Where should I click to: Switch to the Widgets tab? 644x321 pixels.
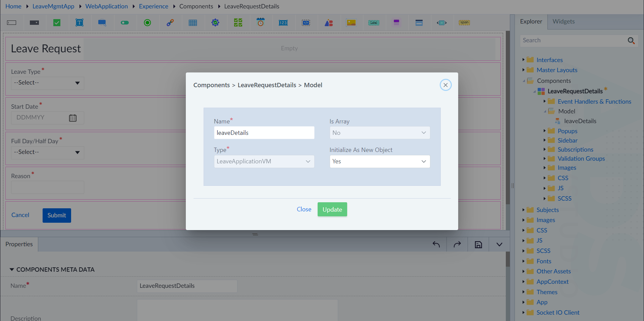tap(563, 21)
